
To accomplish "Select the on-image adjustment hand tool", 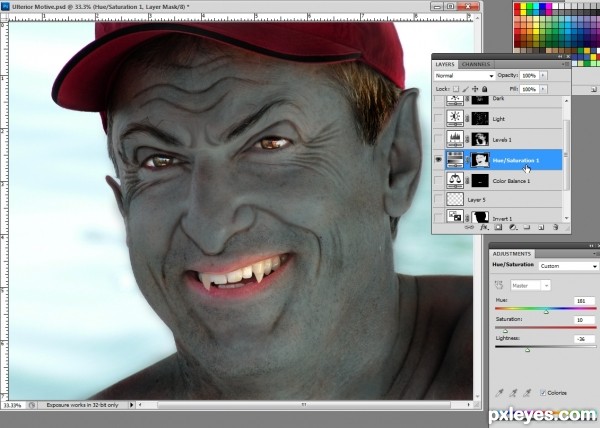I will pyautogui.click(x=499, y=285).
